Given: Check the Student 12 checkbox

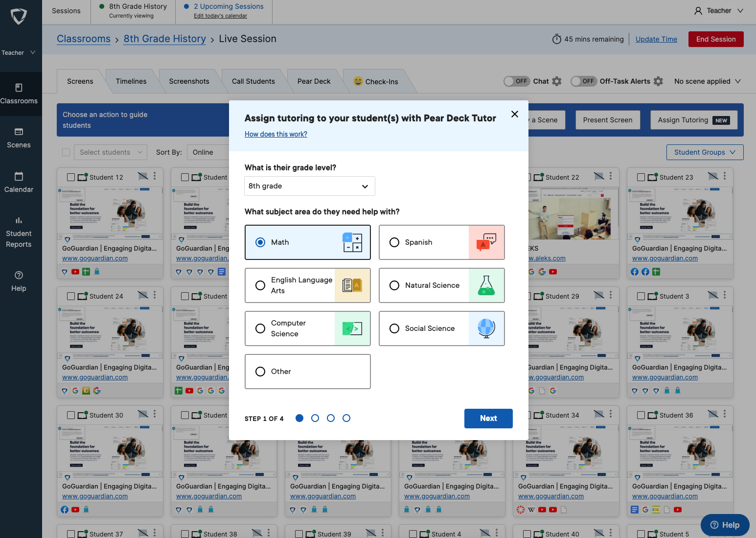Looking at the screenshot, I should (71, 177).
